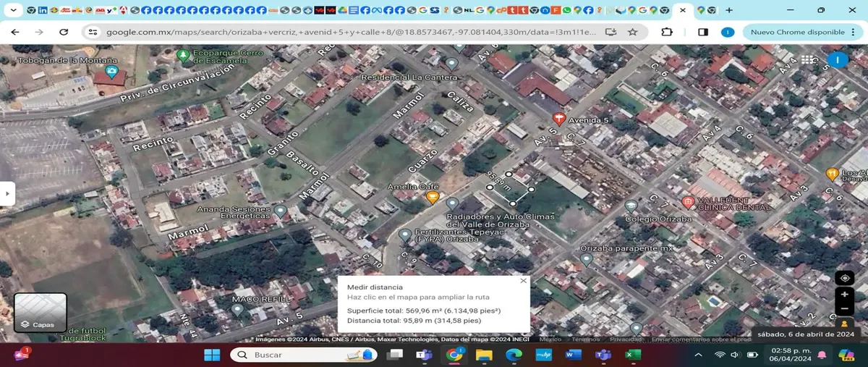Viewport: 868px width, 367px height.
Task: Zoom in on the map
Action: tap(844, 295)
